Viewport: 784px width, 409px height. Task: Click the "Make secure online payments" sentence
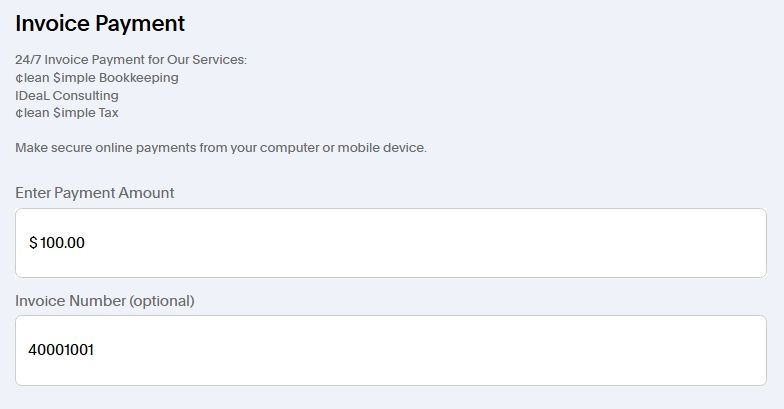pyautogui.click(x=221, y=148)
